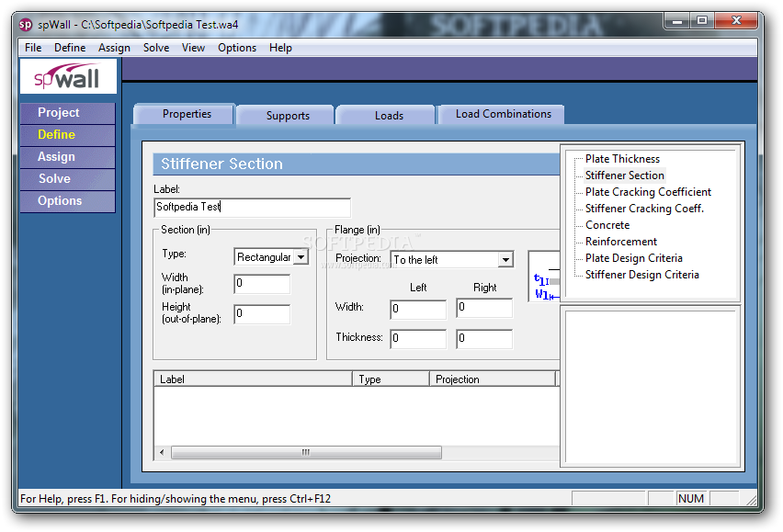Select Reinforcement in the tree
The image size is (783, 532).
click(620, 241)
